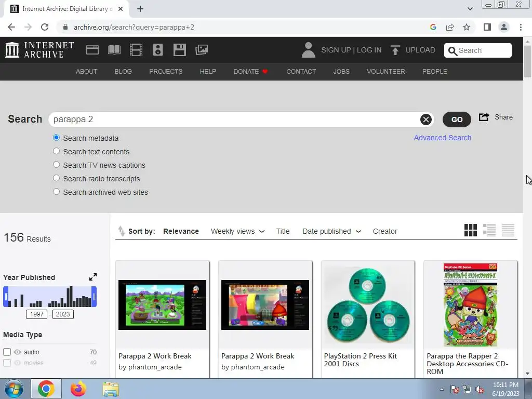The width and height of the screenshot is (532, 399).
Task: Grab the right year range slider handle
Action: tap(94, 297)
